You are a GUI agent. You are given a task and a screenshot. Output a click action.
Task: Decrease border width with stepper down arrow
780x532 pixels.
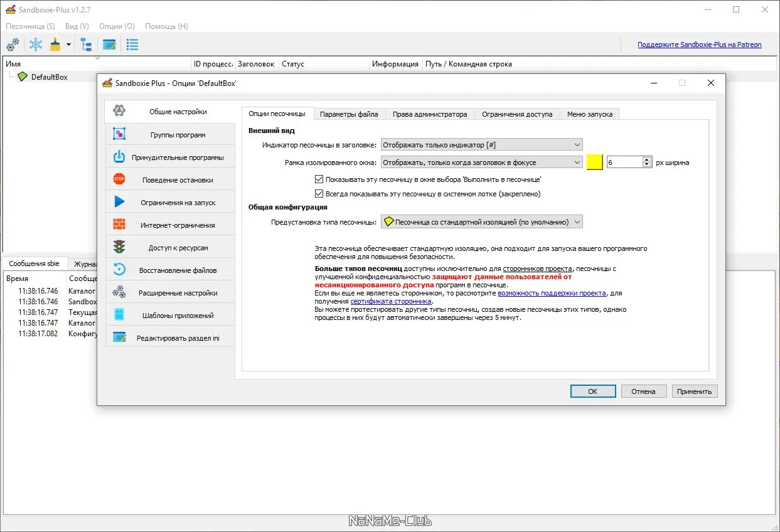click(647, 165)
